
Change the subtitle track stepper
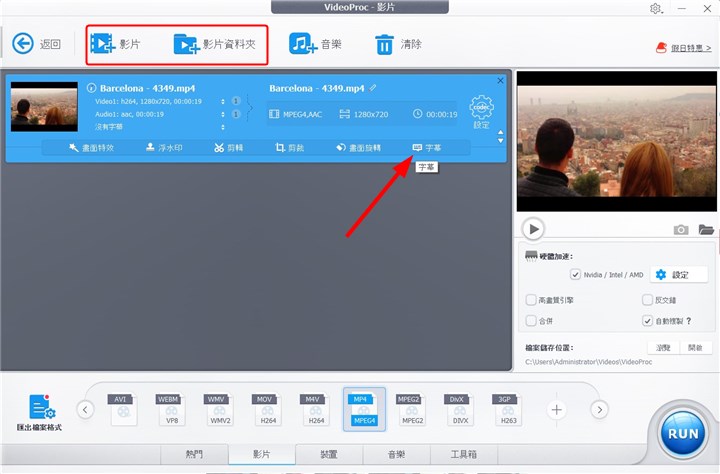(x=223, y=127)
